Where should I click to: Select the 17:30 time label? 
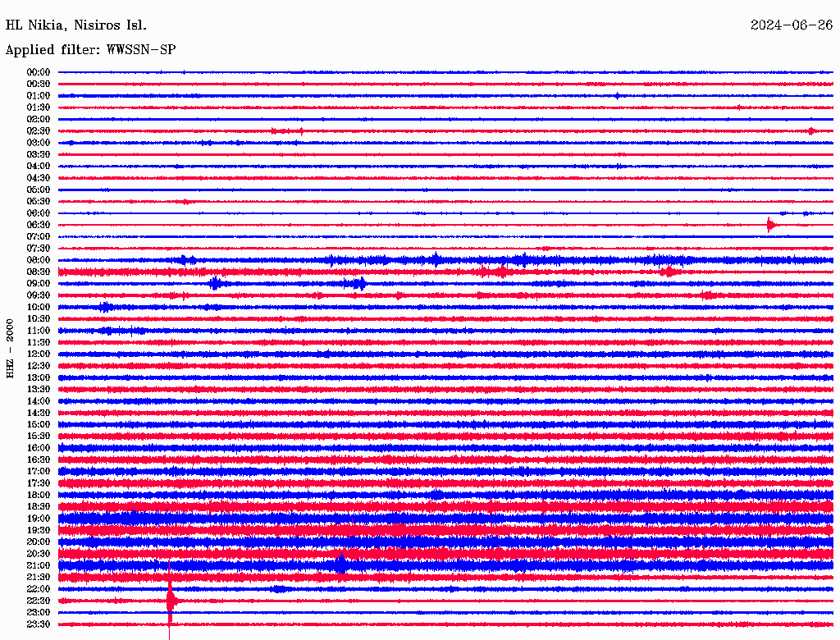(39, 483)
